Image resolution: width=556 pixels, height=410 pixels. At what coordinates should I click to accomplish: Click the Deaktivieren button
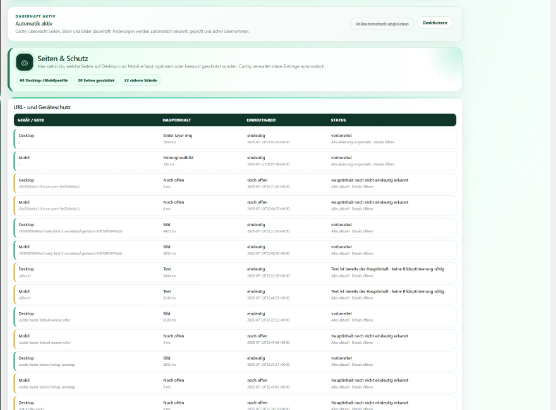pos(435,23)
